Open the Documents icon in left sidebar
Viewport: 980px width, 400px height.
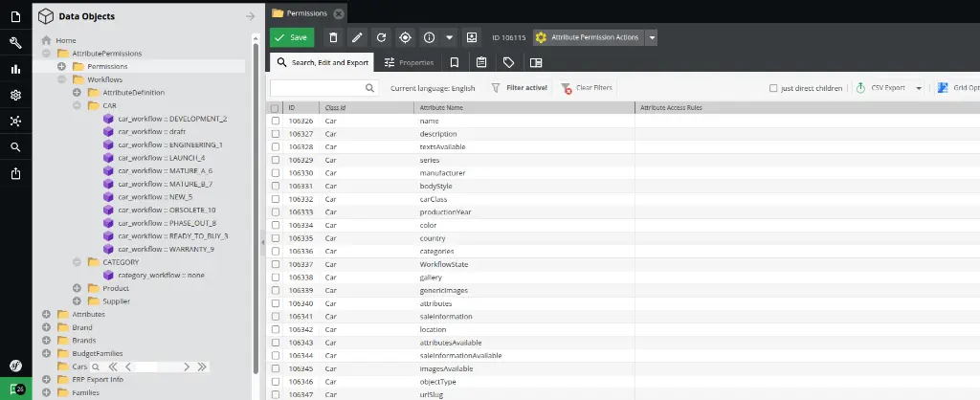(x=15, y=16)
